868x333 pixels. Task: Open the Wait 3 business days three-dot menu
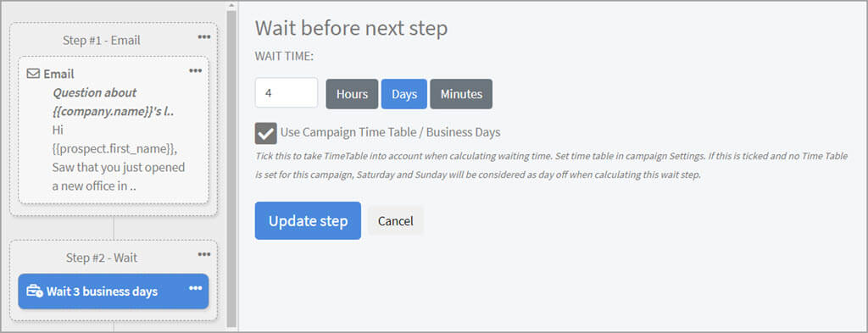tap(196, 288)
